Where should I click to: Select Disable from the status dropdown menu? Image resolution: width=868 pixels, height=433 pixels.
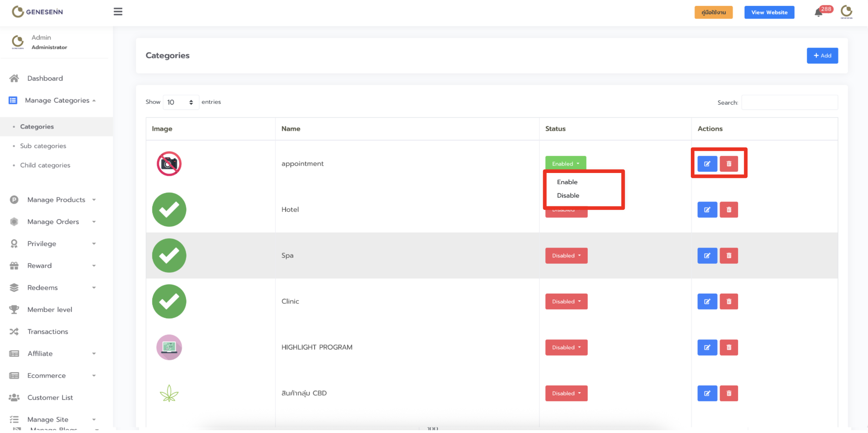click(568, 195)
